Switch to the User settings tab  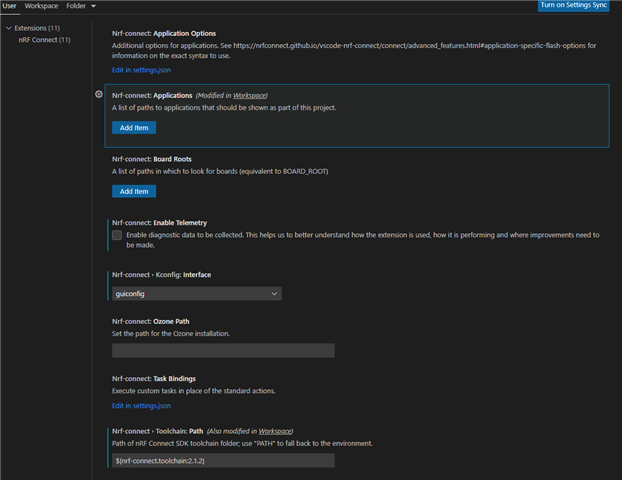tap(10, 6)
